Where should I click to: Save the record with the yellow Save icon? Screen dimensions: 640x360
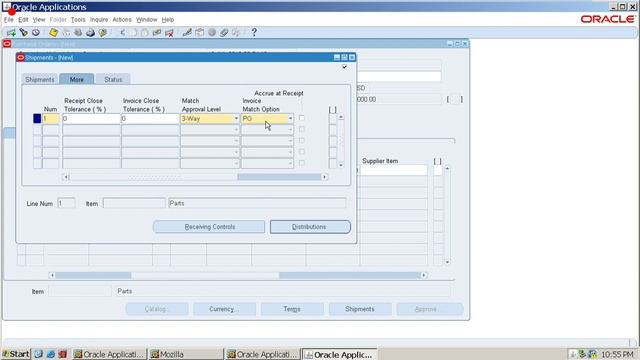point(53,33)
